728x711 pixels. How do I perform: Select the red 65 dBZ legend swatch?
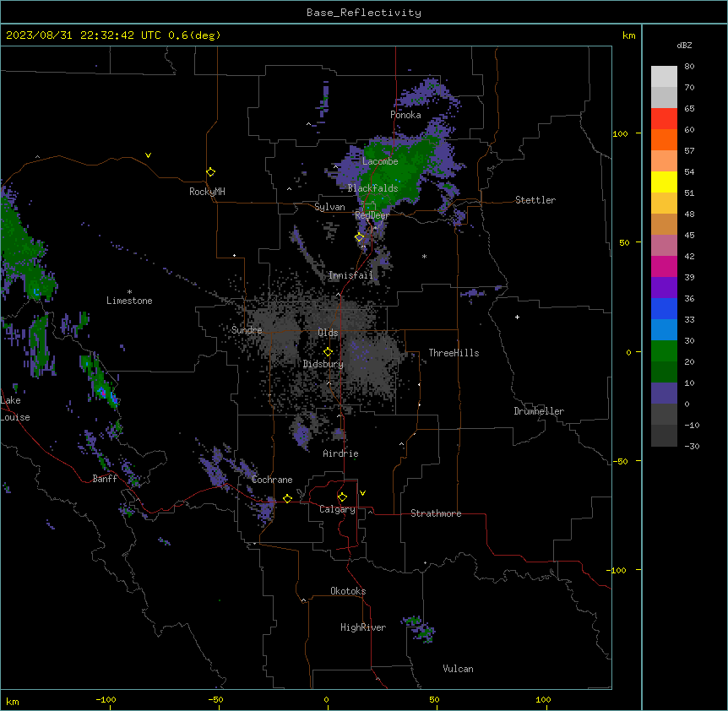pos(664,119)
